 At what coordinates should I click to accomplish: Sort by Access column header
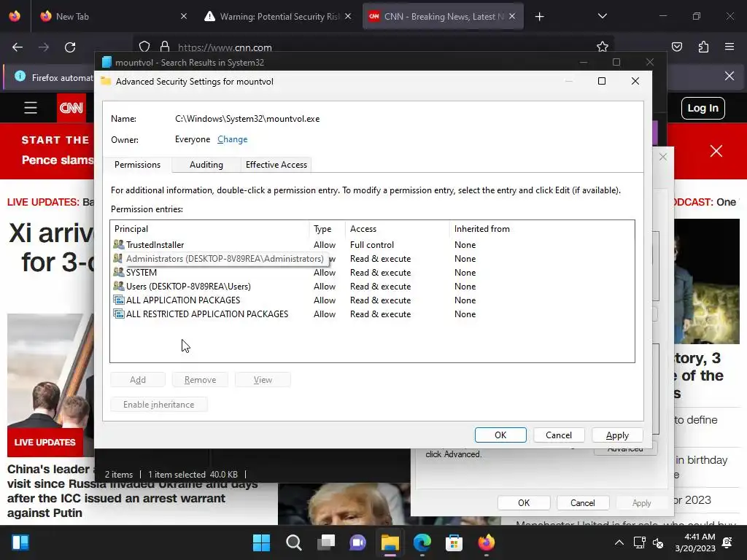pyautogui.click(x=398, y=229)
